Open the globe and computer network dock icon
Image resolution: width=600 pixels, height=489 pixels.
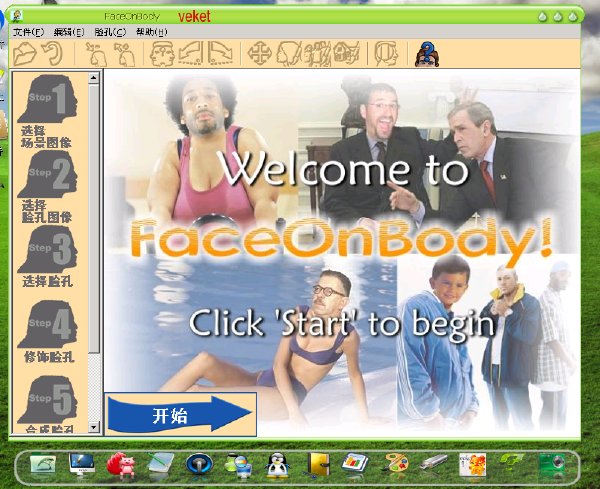[x=238, y=465]
